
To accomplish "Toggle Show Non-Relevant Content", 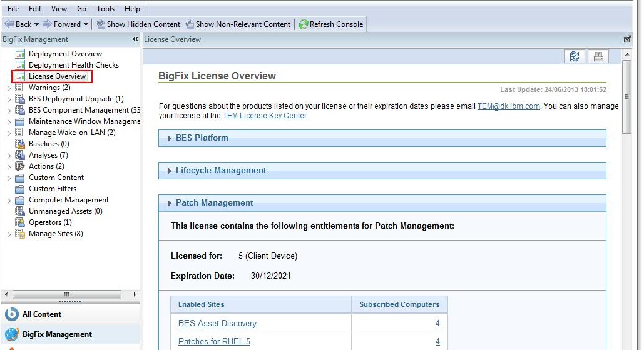I will (x=238, y=24).
